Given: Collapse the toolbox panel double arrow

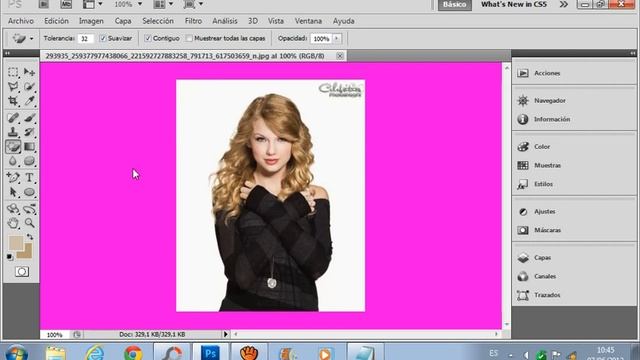Looking at the screenshot, I should pyautogui.click(x=7, y=53).
